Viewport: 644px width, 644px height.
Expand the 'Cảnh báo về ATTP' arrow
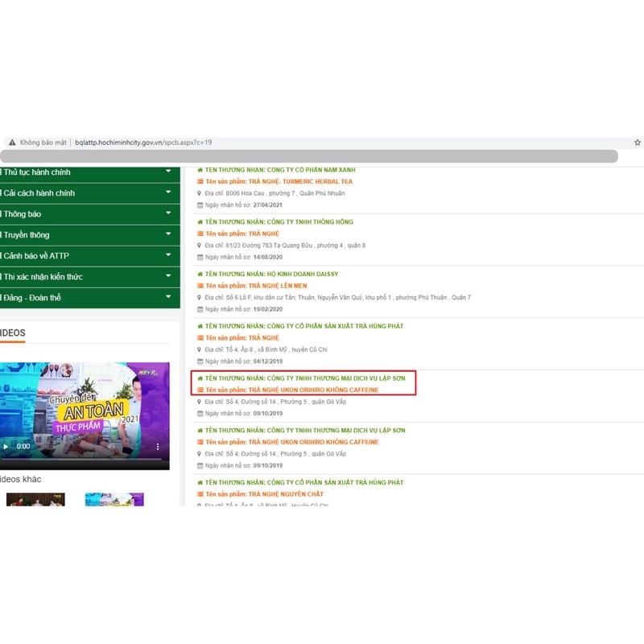click(168, 255)
